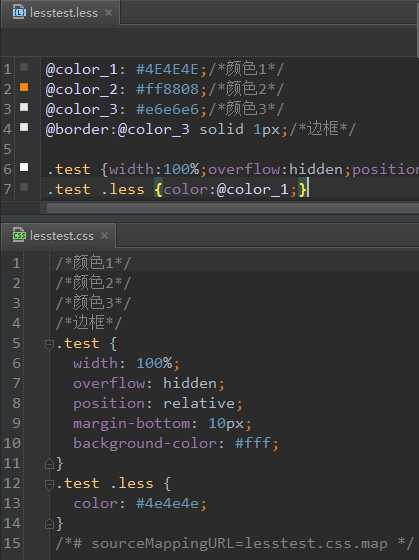Close the lesstest.css tab
The height and width of the screenshot is (560, 419).
[105, 236]
